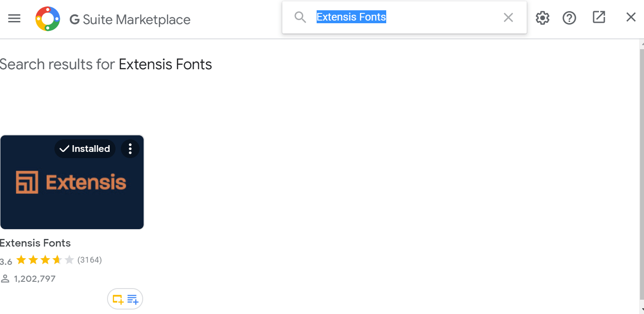644x314 pixels.
Task: Open the Extensis app thumbnail
Action: click(x=72, y=188)
